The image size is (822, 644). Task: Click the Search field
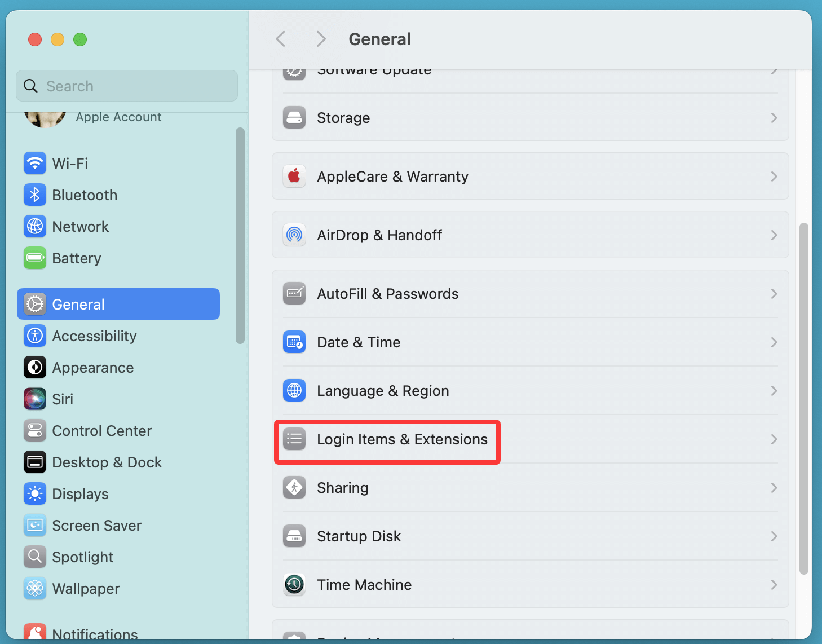click(126, 86)
